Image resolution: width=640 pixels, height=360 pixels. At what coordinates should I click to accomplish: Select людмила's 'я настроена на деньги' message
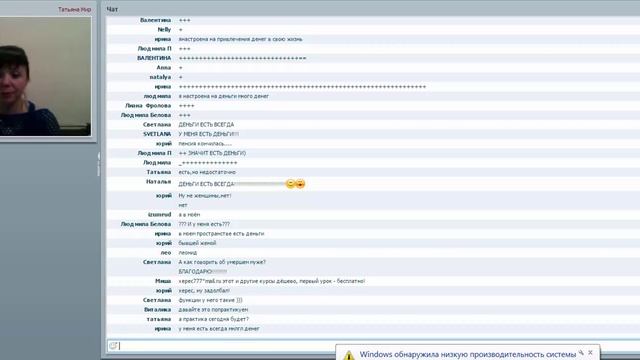click(x=224, y=96)
